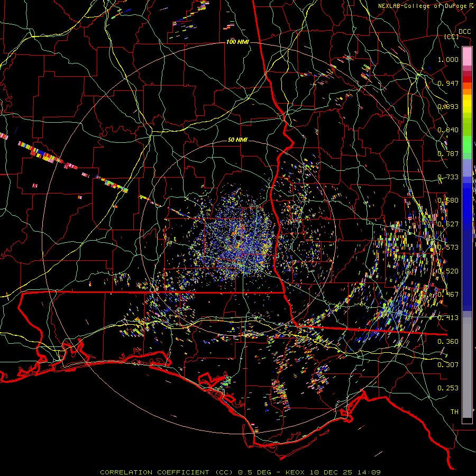Click the 100 NMI range ring label

click(x=237, y=42)
